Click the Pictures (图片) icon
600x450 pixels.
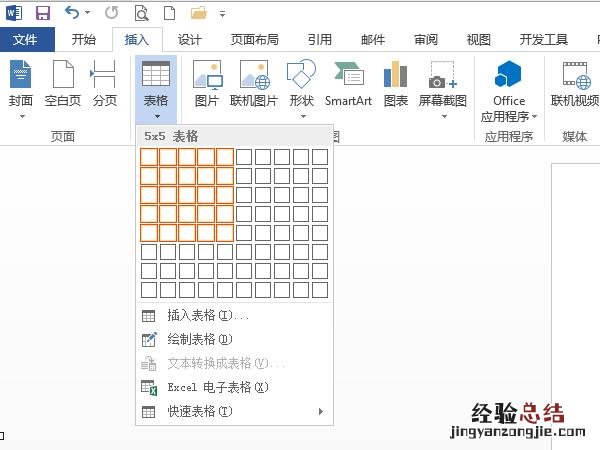(x=207, y=84)
